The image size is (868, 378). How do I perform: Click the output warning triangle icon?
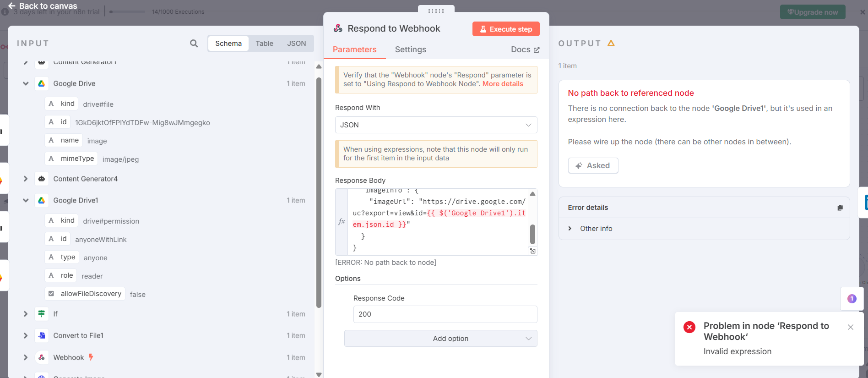pyautogui.click(x=611, y=43)
